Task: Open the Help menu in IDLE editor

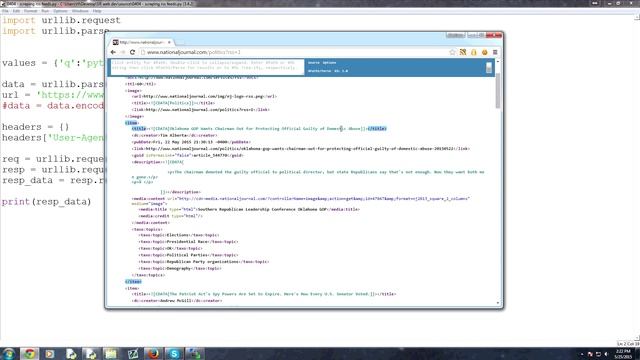Action: 97,11
